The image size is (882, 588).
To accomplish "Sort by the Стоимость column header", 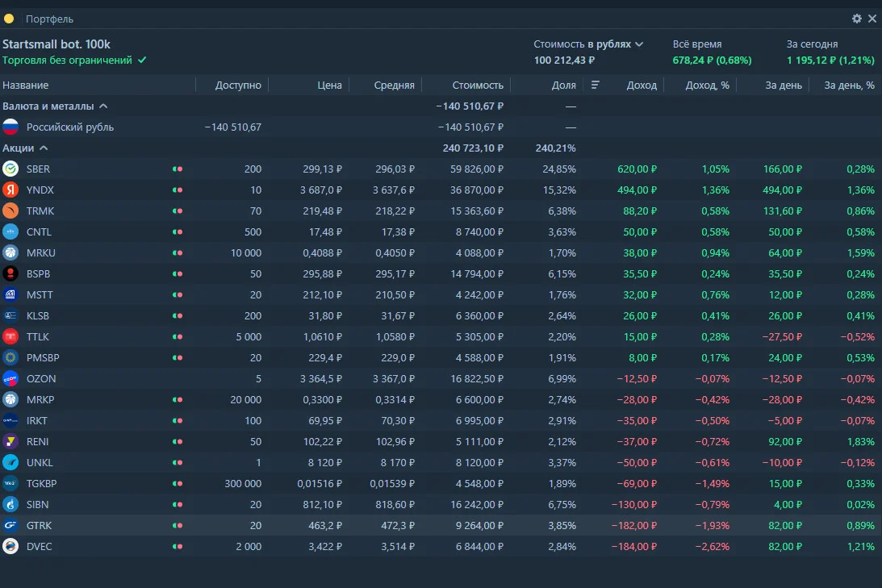I will (478, 85).
